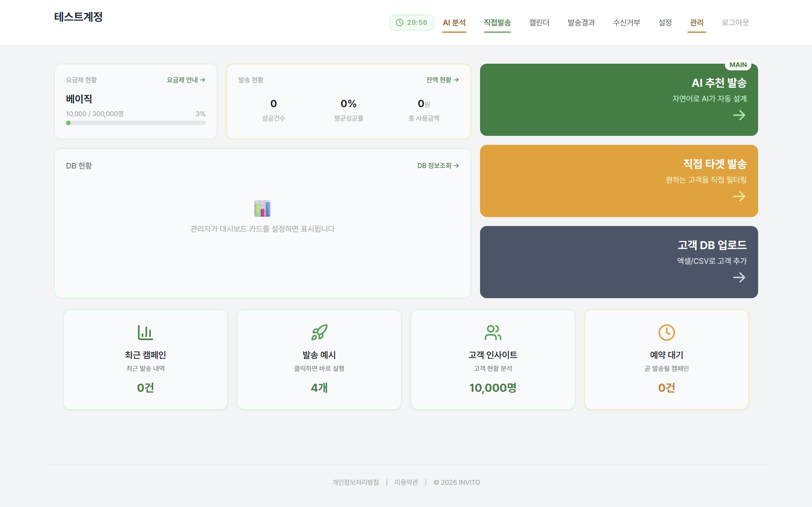
Task: Click the users icon in 고객 인사이트 card
Action: click(492, 332)
